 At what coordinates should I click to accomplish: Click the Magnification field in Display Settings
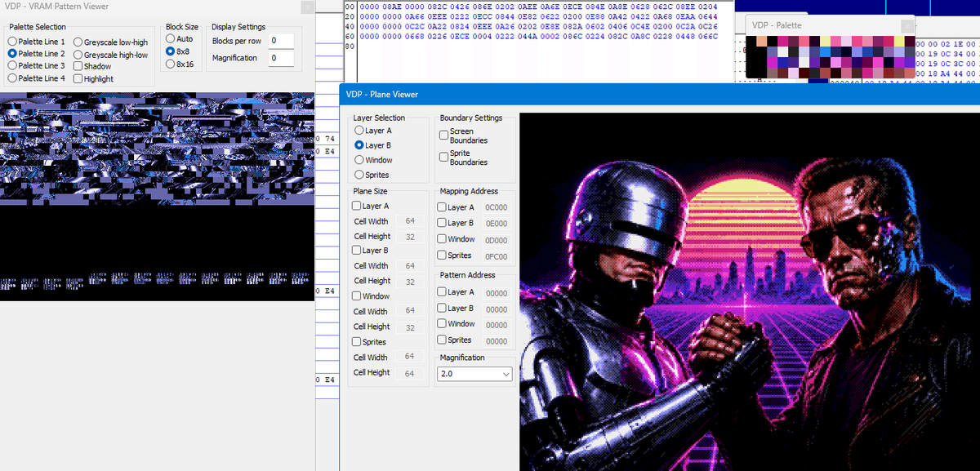coord(281,58)
